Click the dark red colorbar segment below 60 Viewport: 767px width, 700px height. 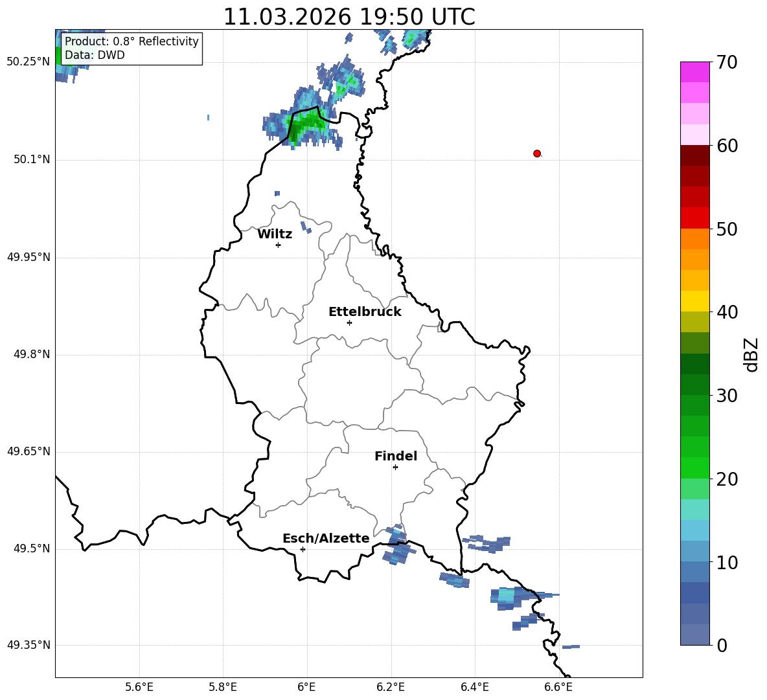pyautogui.click(x=694, y=155)
